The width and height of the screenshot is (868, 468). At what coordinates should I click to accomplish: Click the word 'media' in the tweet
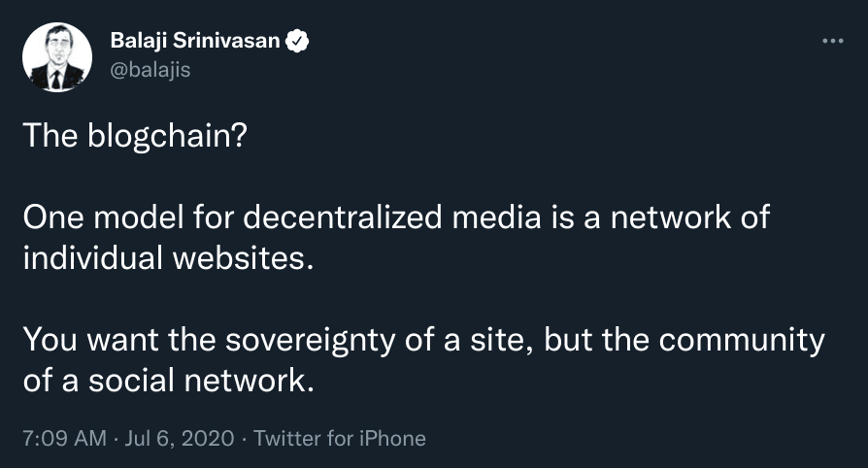[x=496, y=217]
